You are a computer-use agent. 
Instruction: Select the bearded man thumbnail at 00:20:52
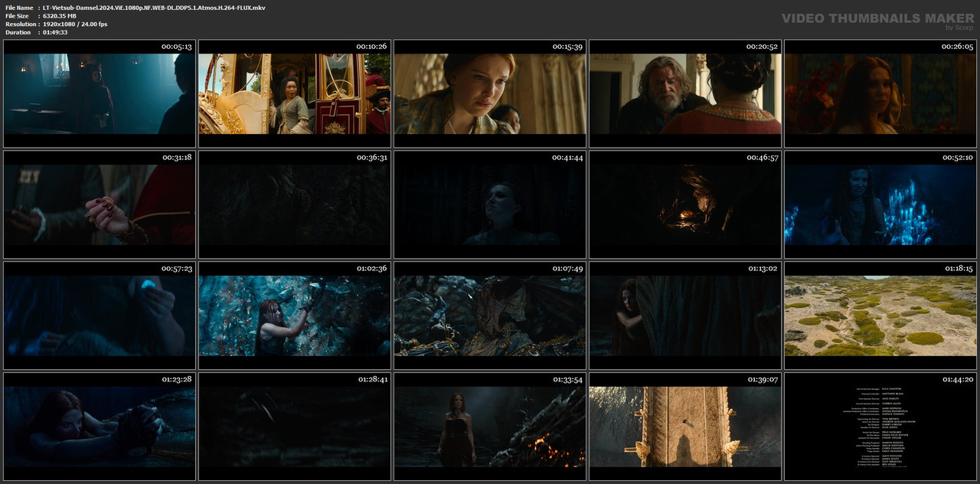[x=685, y=93]
